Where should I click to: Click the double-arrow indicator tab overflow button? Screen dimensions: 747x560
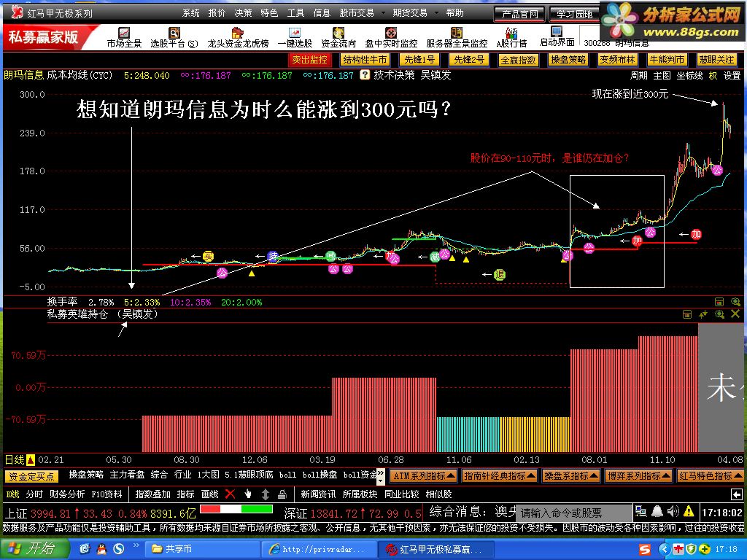[x=381, y=474]
